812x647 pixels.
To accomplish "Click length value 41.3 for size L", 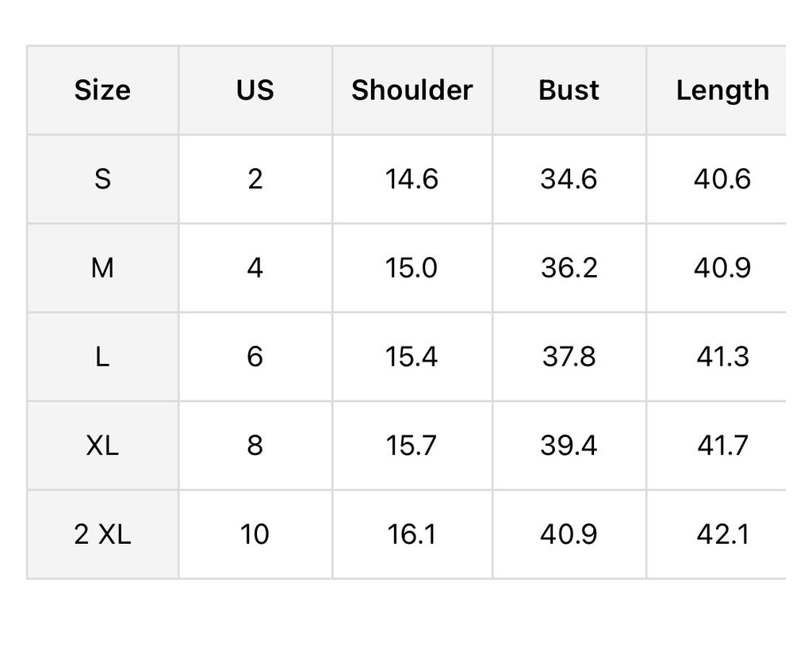I will tap(722, 357).
